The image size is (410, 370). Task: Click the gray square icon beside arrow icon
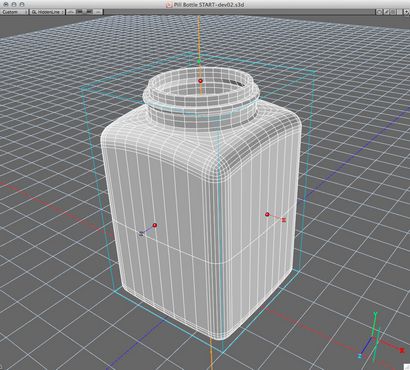[400, 12]
